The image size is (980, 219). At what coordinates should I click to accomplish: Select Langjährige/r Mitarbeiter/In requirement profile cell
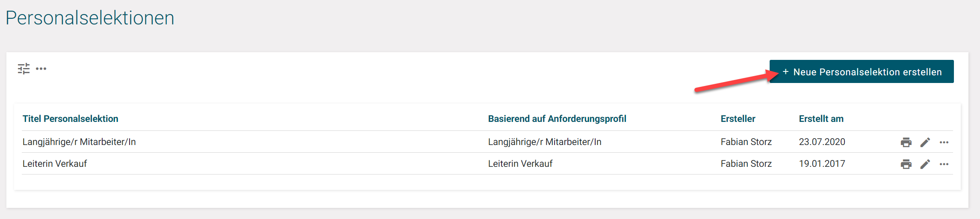(545, 142)
